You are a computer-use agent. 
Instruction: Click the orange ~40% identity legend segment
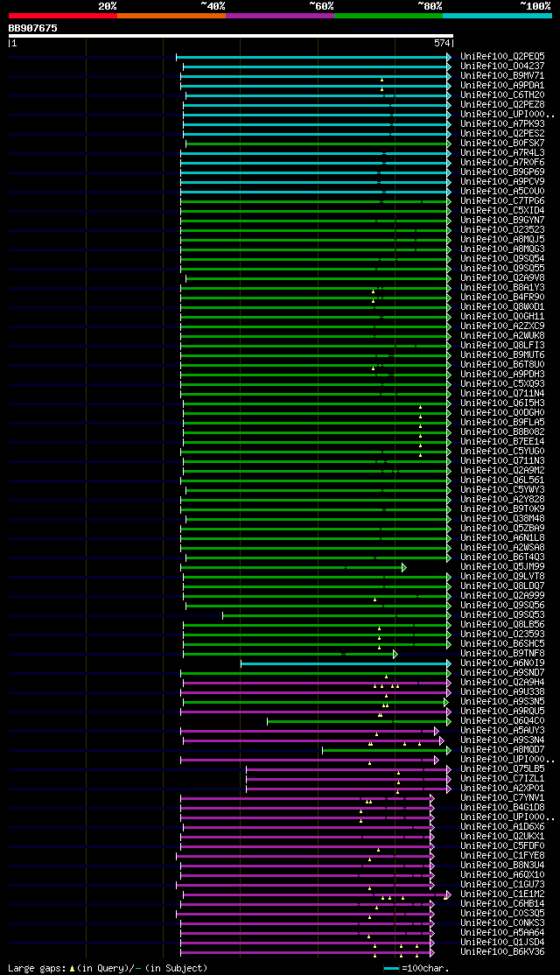[x=171, y=16]
